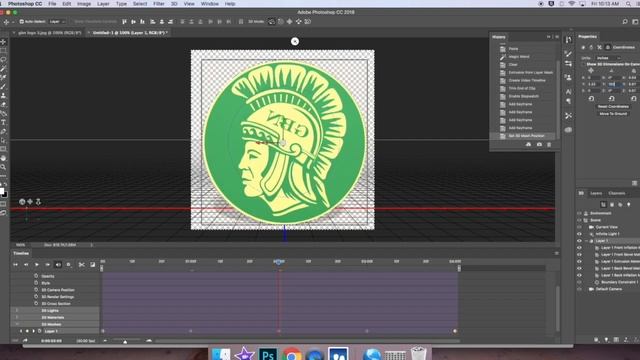This screenshot has width=640, height=360.
Task: Filter 3D panel by materials icon
Action: tap(620, 204)
